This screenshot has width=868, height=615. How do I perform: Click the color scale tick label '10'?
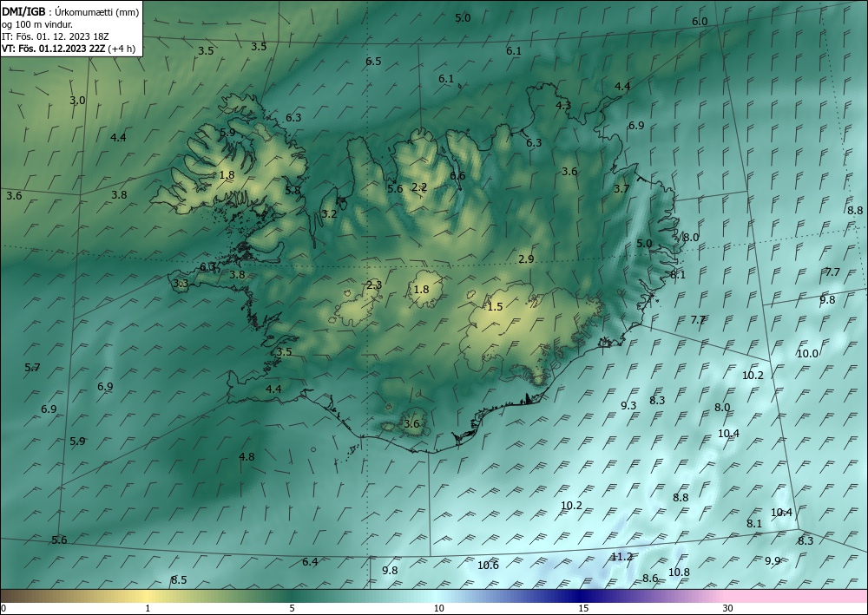438,609
